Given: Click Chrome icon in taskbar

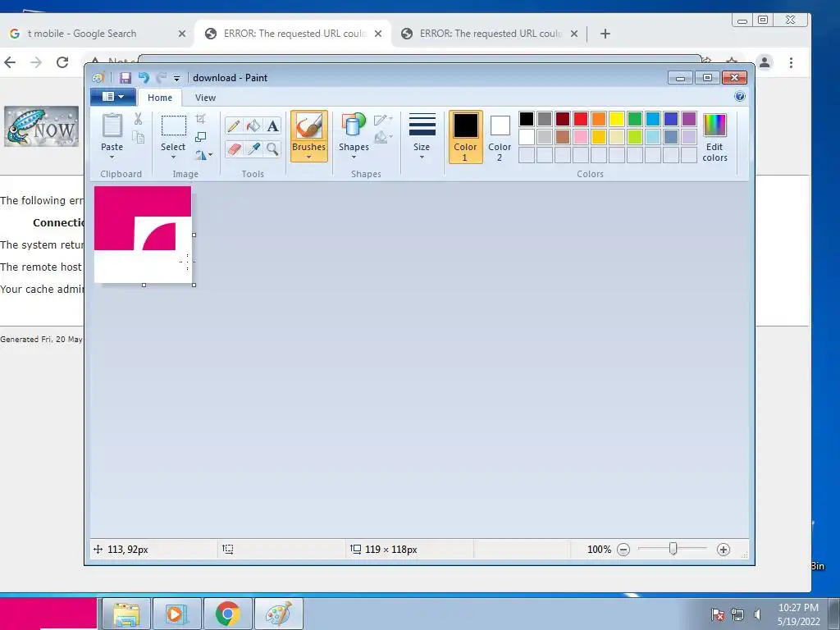Looking at the screenshot, I should coord(228,614).
